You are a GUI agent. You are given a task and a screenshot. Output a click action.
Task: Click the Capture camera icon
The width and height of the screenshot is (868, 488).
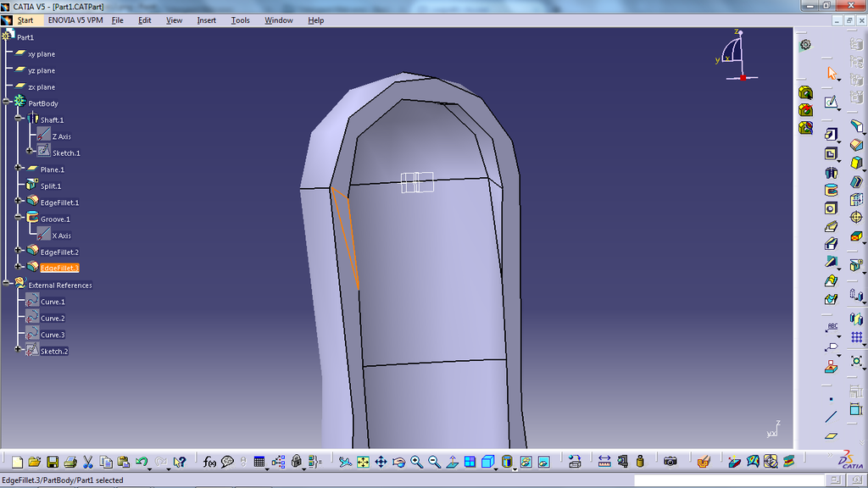(x=670, y=462)
